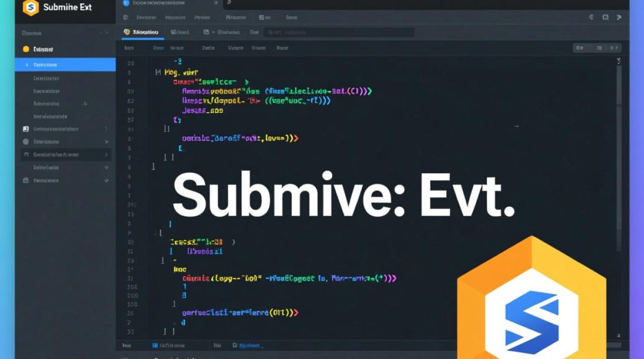This screenshot has width=644, height=359.
Task: Click first option in the top-right view switcher
Action: tap(580, 48)
